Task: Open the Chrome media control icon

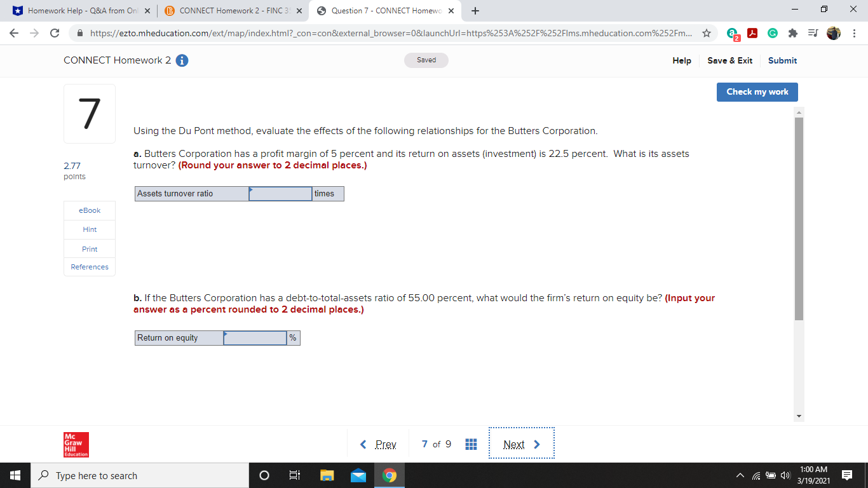Action: (813, 33)
